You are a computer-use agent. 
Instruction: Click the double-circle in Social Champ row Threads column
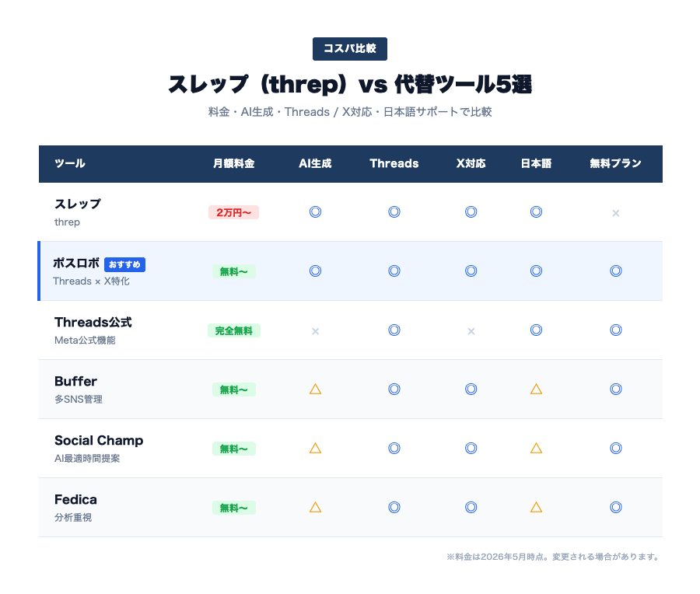pos(394,448)
